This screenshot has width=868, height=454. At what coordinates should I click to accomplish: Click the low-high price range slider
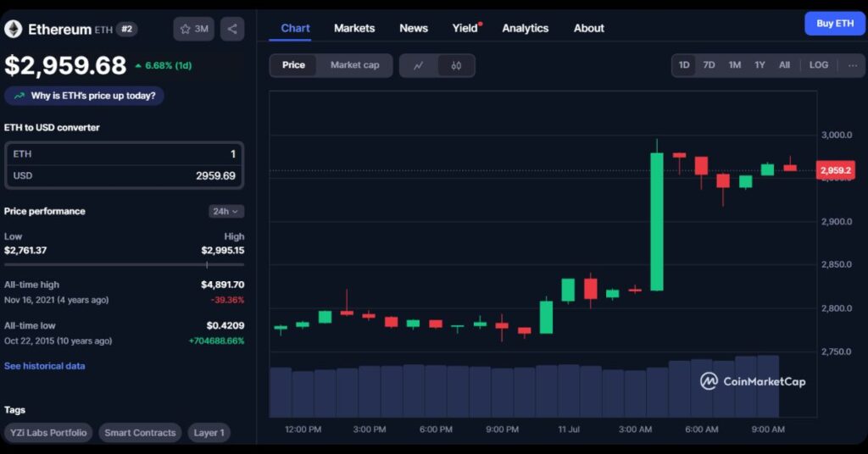[x=124, y=265]
